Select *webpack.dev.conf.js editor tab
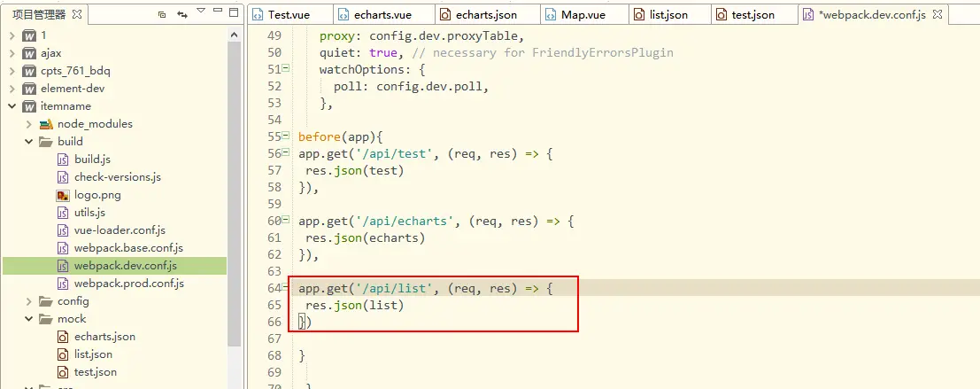The image size is (980, 389). click(x=873, y=14)
